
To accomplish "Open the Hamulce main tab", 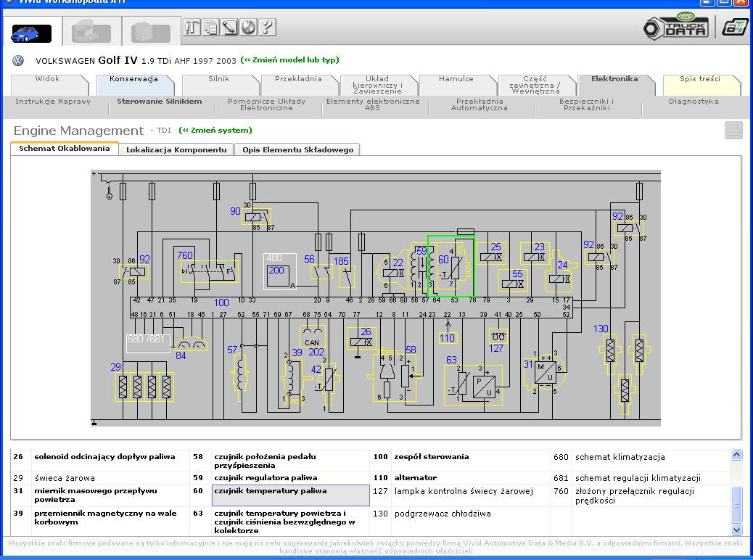I will point(456,79).
